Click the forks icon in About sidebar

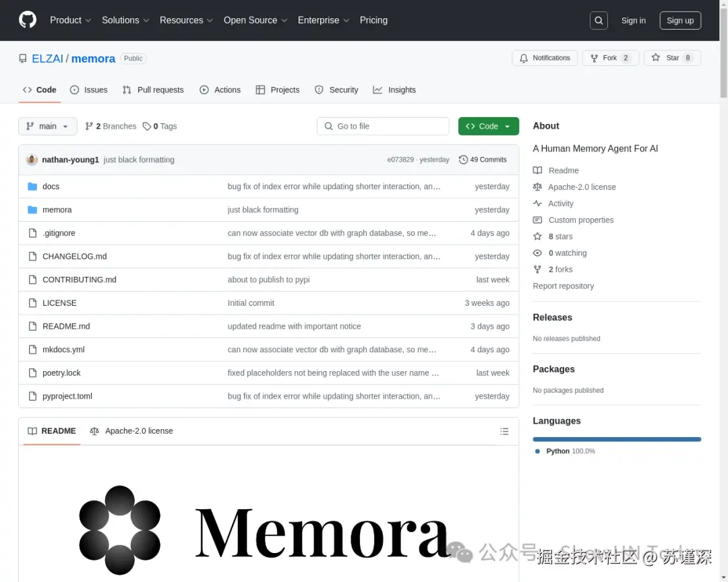[537, 269]
